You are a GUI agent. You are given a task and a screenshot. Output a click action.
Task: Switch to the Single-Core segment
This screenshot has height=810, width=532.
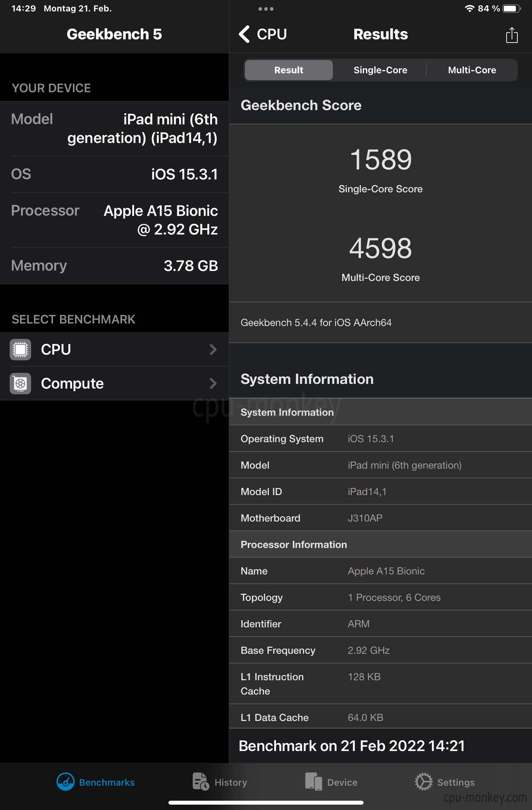(x=380, y=70)
